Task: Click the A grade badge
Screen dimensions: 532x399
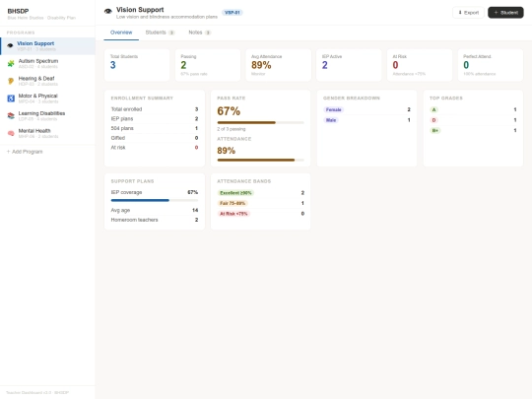Action: [433, 109]
